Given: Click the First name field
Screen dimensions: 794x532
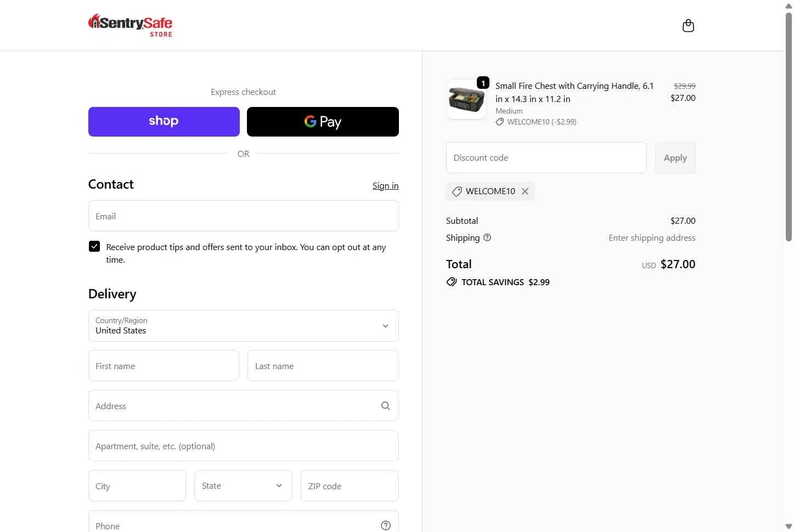Looking at the screenshot, I should [x=164, y=366].
